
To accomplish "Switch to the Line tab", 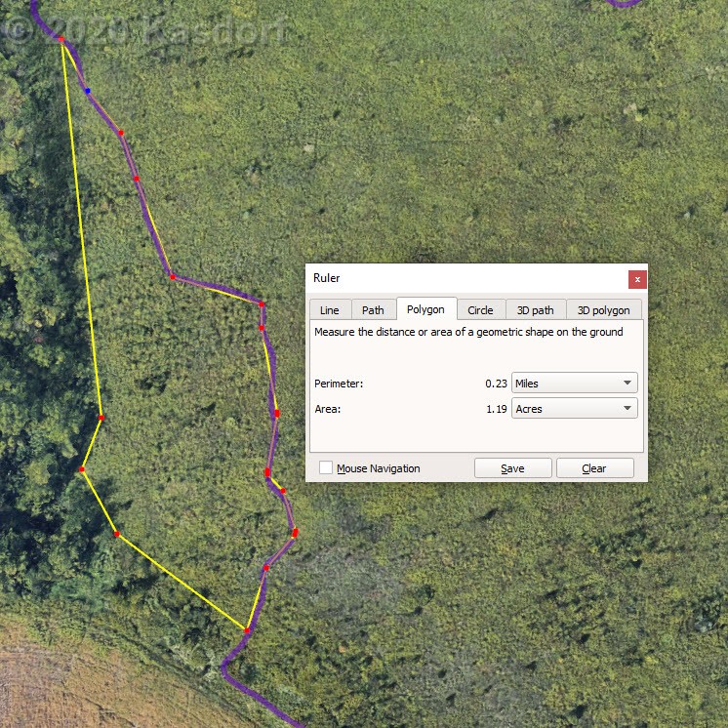I will pyautogui.click(x=330, y=310).
